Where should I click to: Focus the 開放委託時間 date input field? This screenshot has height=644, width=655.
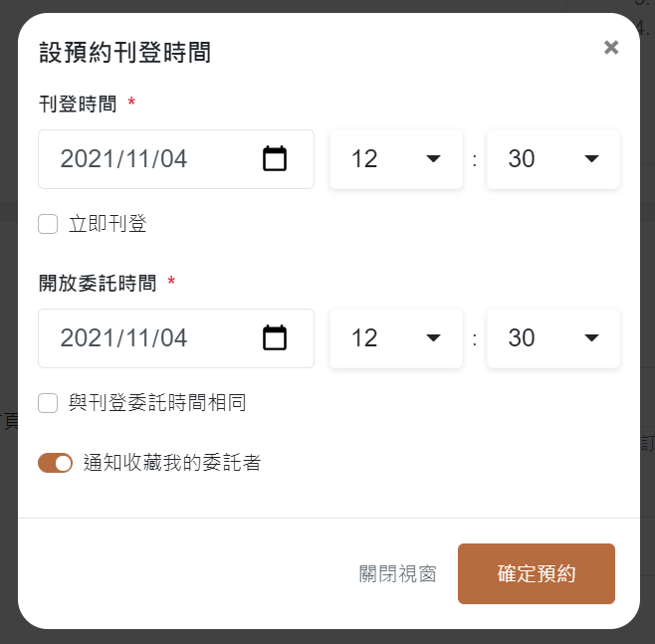click(x=176, y=338)
